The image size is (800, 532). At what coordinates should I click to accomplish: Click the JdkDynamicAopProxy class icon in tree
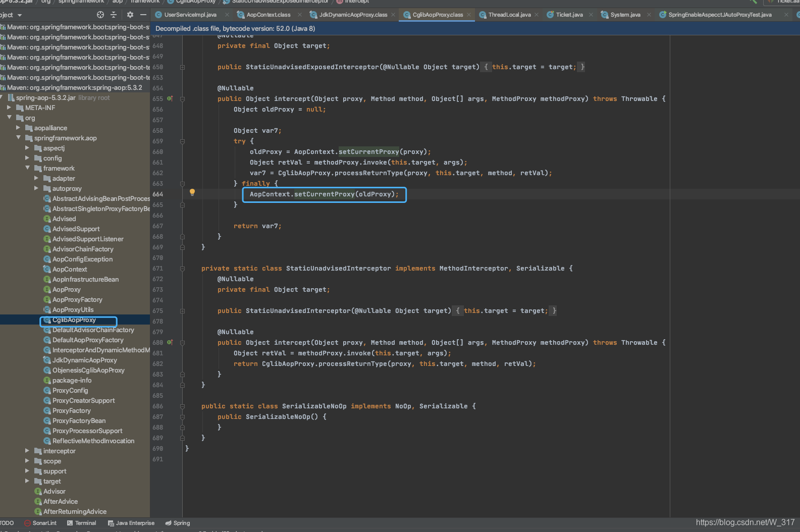[x=47, y=360]
